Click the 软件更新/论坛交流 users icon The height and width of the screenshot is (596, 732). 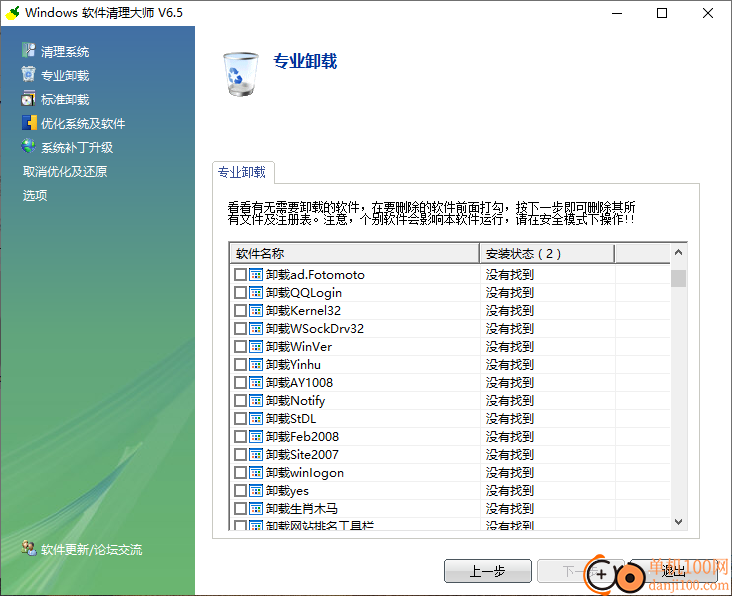tap(28, 548)
